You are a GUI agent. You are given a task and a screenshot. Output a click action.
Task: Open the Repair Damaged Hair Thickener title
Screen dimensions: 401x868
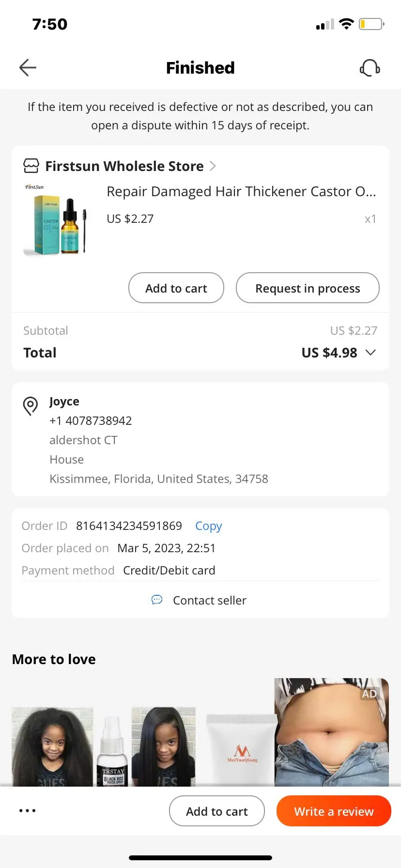tap(241, 191)
